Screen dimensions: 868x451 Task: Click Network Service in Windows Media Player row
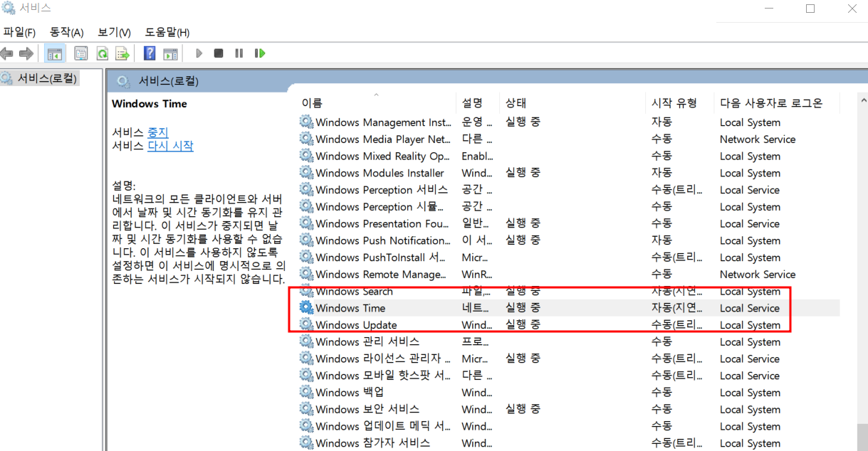(x=758, y=139)
